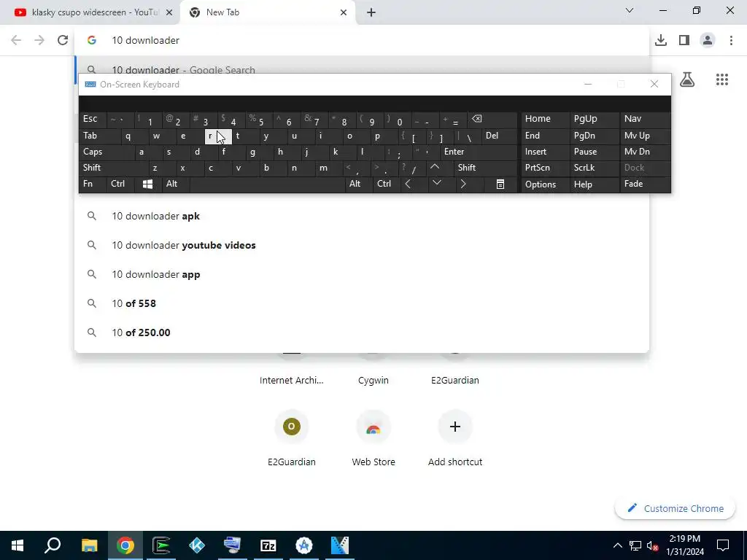Open Chrome three-dot menu

(731, 40)
